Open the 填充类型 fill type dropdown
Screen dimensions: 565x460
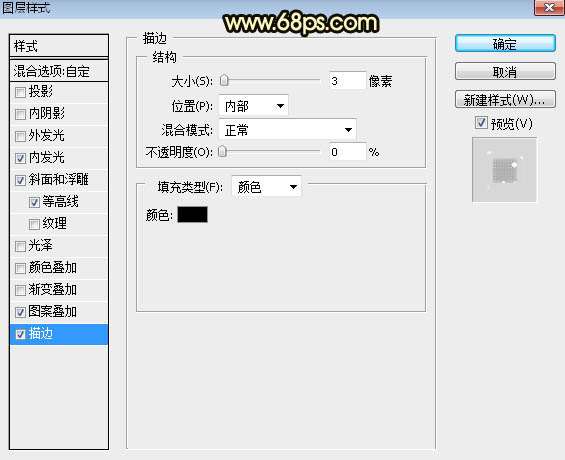pos(266,187)
